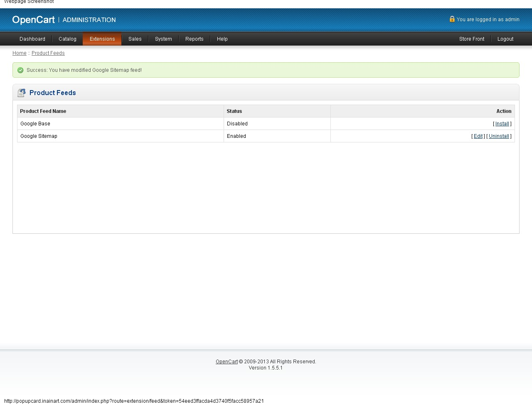Image resolution: width=532 pixels, height=404 pixels.
Task: Uninstall the Google Sitemap feed
Action: [499, 136]
